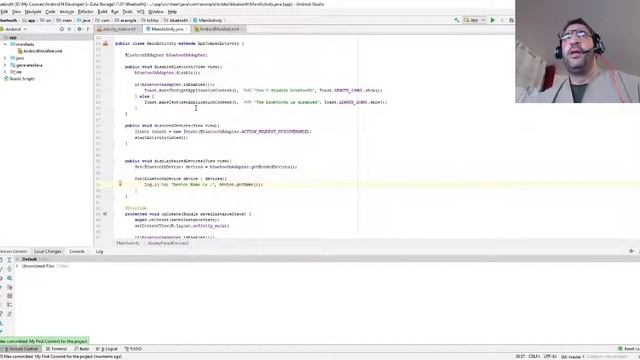The height and width of the screenshot is (360, 640).
Task: Click the Debug app bug icon
Action: point(511,20)
